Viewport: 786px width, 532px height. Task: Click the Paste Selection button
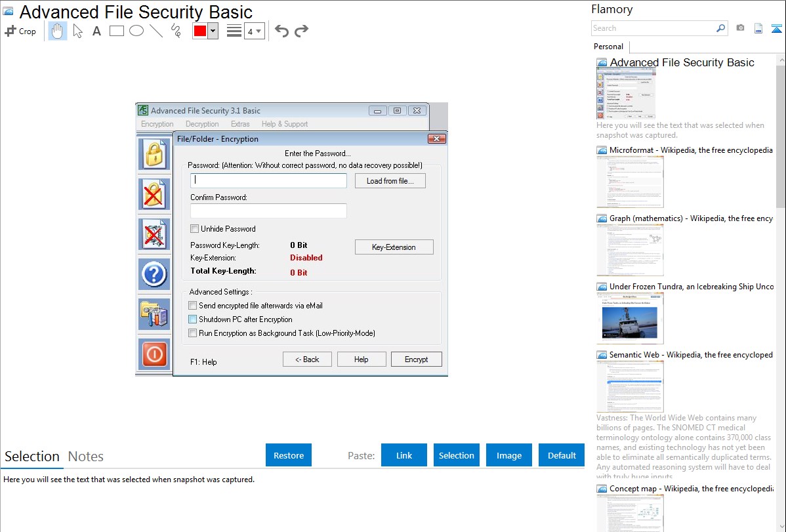coord(456,455)
